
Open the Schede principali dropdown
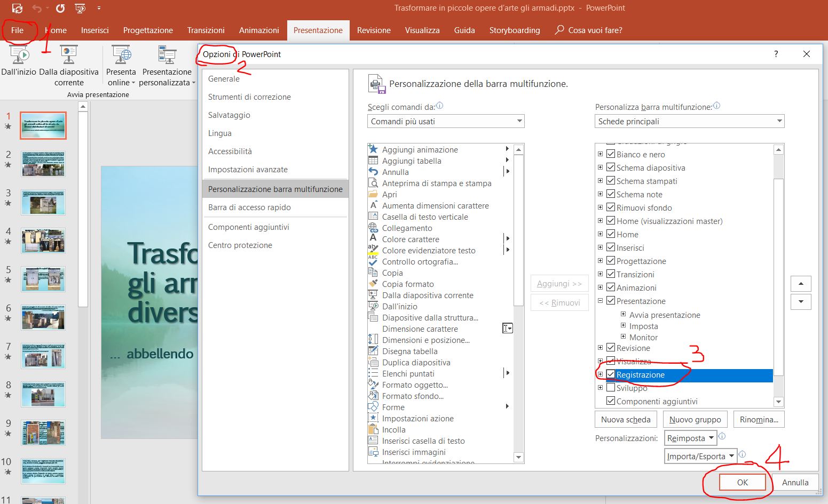pyautogui.click(x=689, y=122)
